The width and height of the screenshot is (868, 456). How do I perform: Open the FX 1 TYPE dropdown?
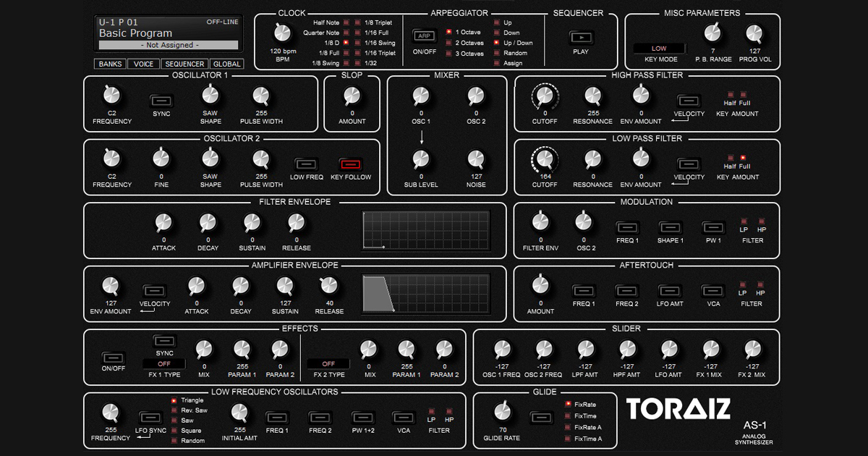pyautogui.click(x=164, y=363)
